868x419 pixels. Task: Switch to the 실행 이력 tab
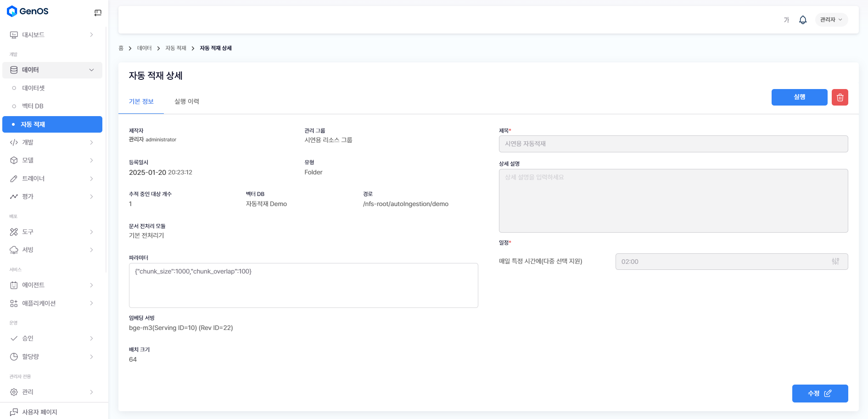point(186,101)
